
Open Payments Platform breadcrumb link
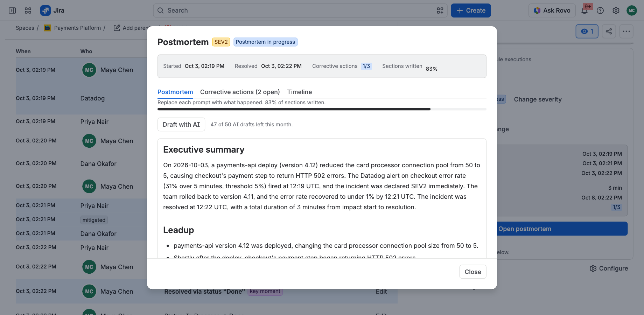[x=77, y=28]
